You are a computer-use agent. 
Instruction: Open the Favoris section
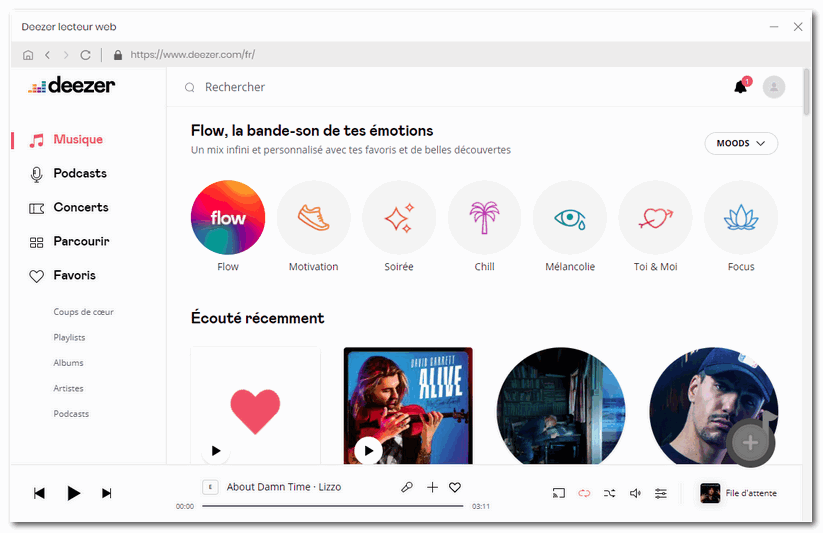(75, 276)
